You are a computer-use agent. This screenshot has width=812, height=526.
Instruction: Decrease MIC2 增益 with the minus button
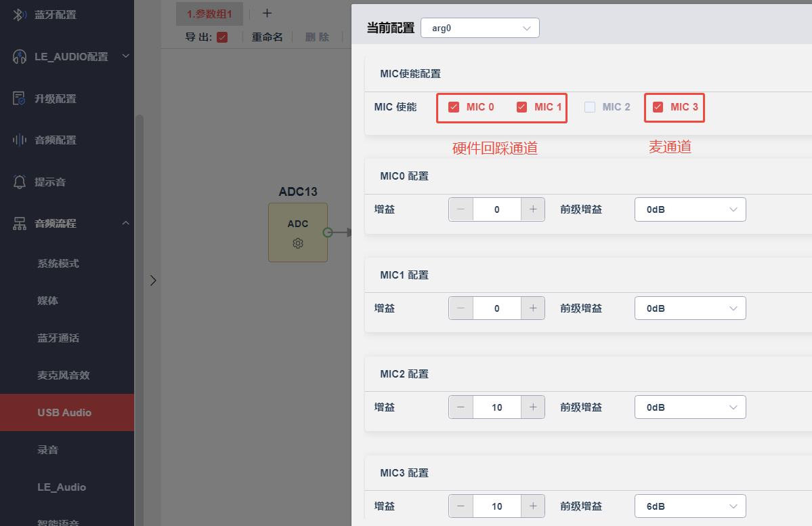[461, 407]
